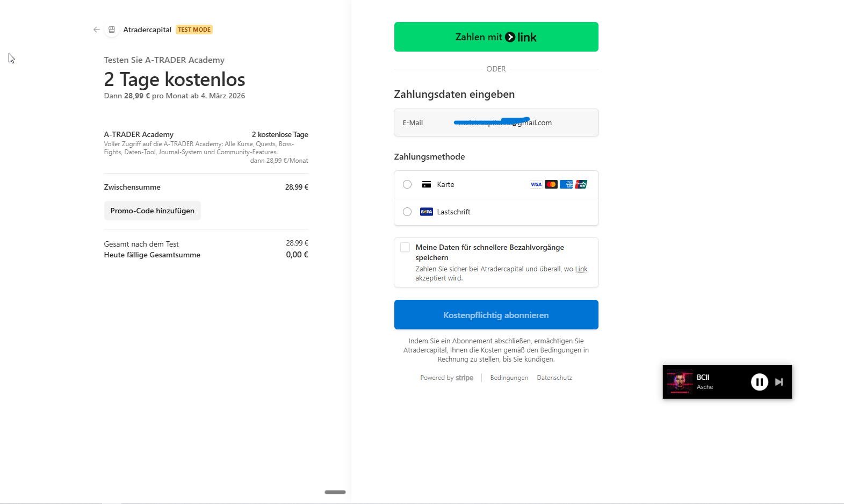Click the UnionPay brand icon

[581, 184]
